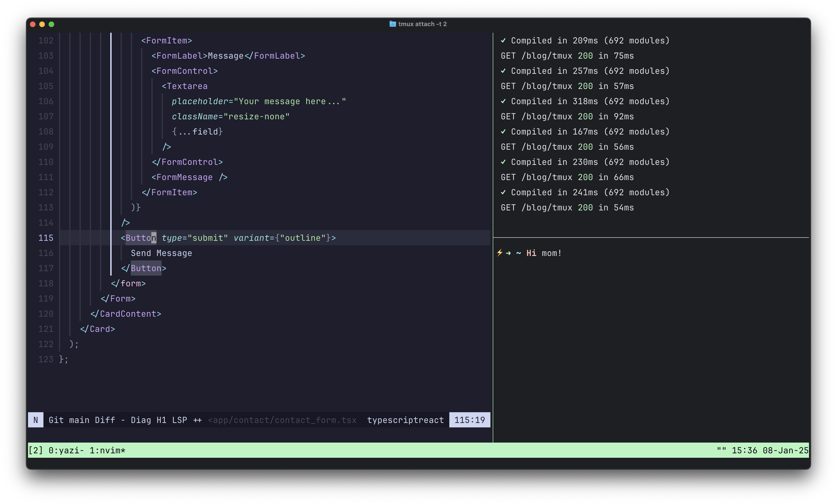The height and width of the screenshot is (504, 837).
Task: Click GET /blog/tmux 200 in 75ms
Action: (x=567, y=56)
